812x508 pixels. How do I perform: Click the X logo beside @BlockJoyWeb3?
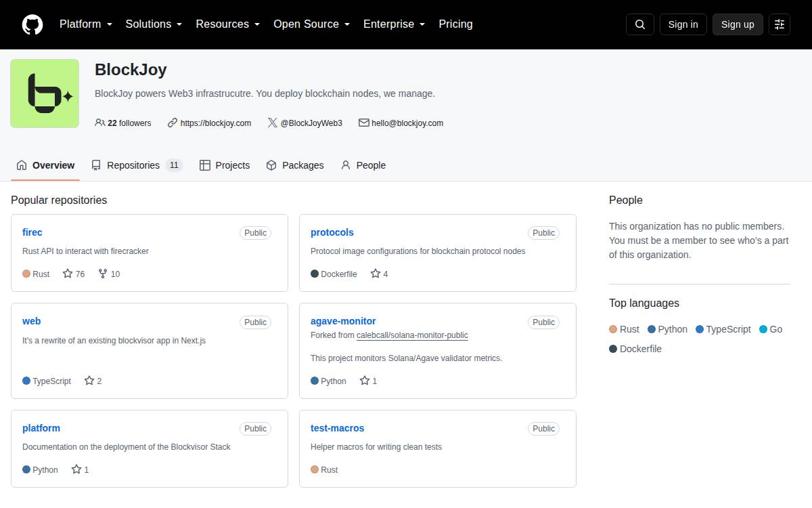click(272, 123)
